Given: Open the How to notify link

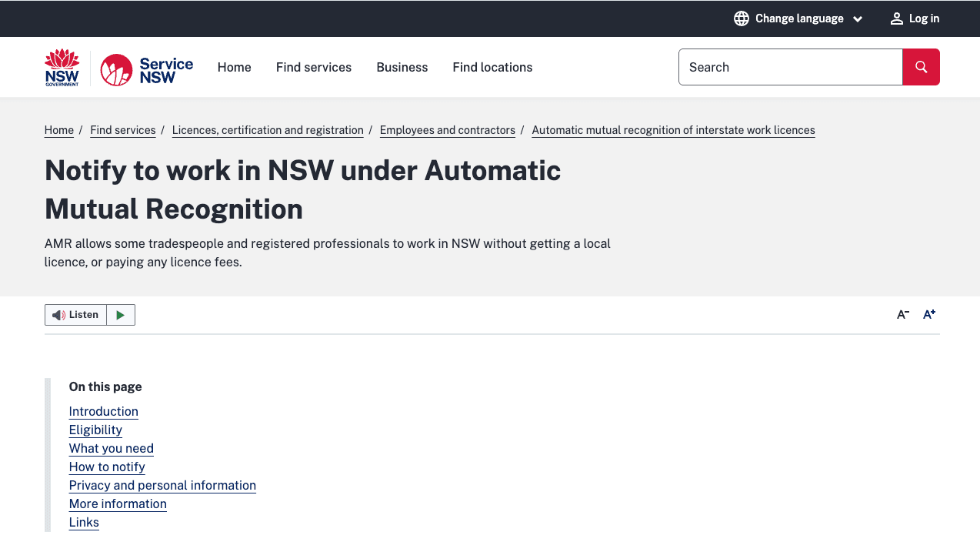Looking at the screenshot, I should tap(107, 467).
